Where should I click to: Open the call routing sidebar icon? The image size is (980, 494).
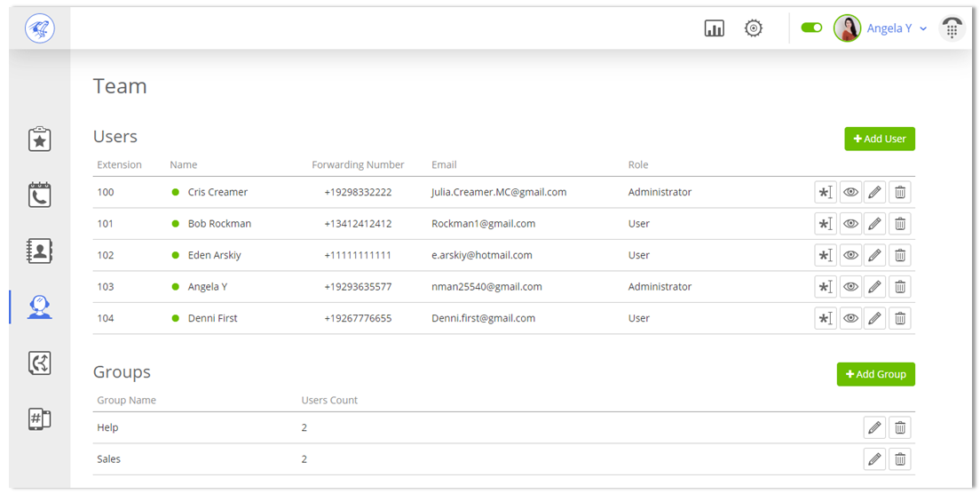click(40, 363)
